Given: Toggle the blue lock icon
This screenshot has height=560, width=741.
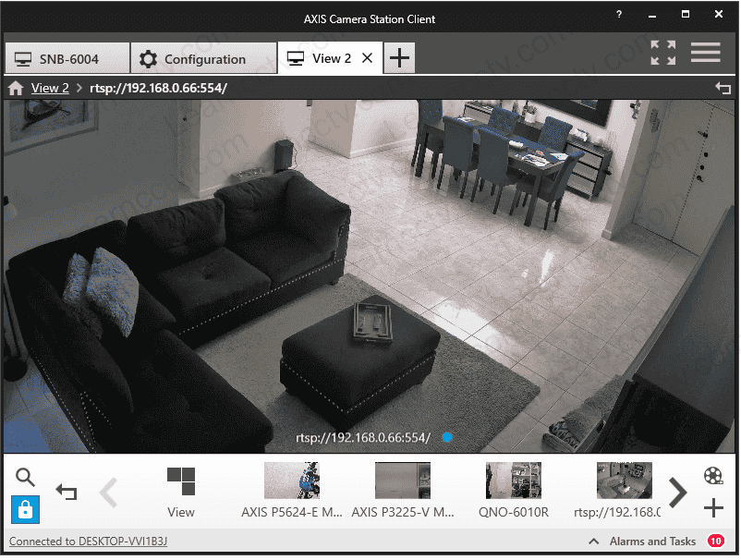Looking at the screenshot, I should click(25, 509).
